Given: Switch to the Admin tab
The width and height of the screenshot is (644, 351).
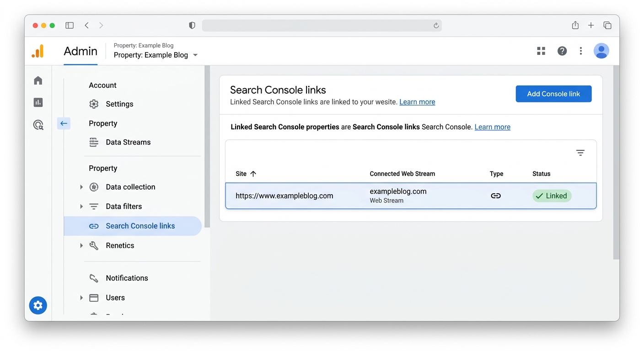Looking at the screenshot, I should click(x=80, y=51).
